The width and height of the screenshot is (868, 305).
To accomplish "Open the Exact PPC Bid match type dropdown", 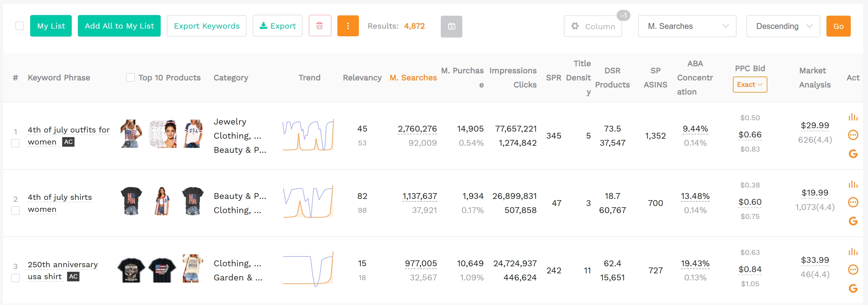I will 750,85.
